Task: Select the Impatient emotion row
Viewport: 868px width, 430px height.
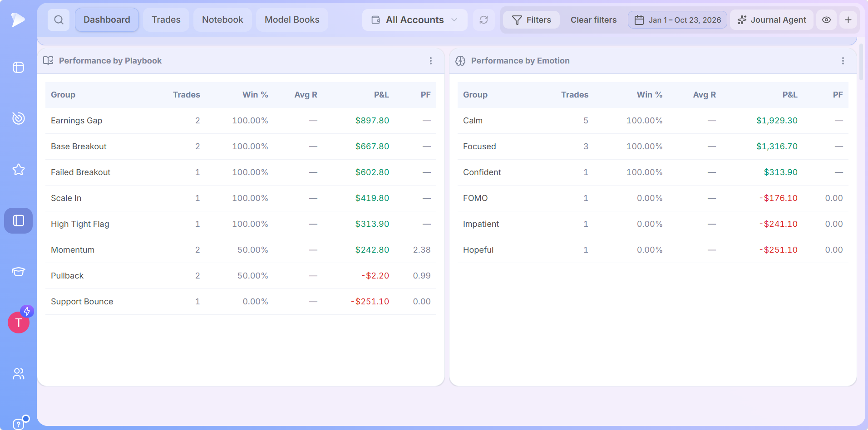Action: click(653, 224)
